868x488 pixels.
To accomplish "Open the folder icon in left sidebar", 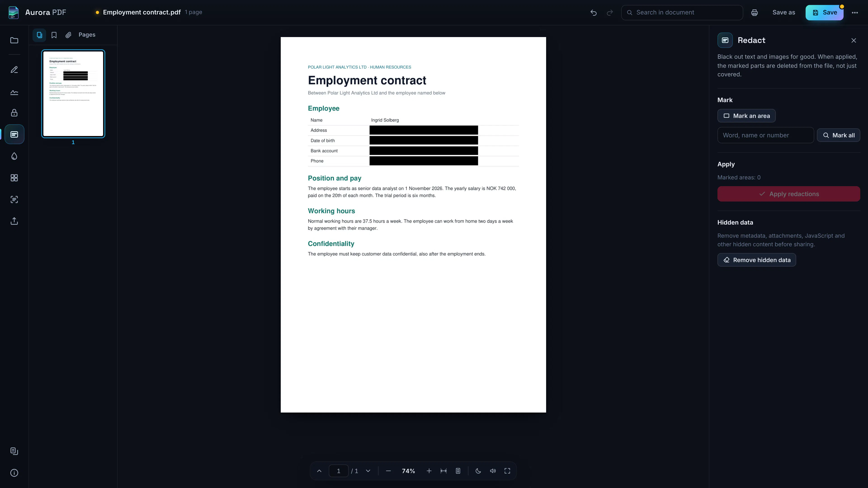I will pyautogui.click(x=14, y=40).
